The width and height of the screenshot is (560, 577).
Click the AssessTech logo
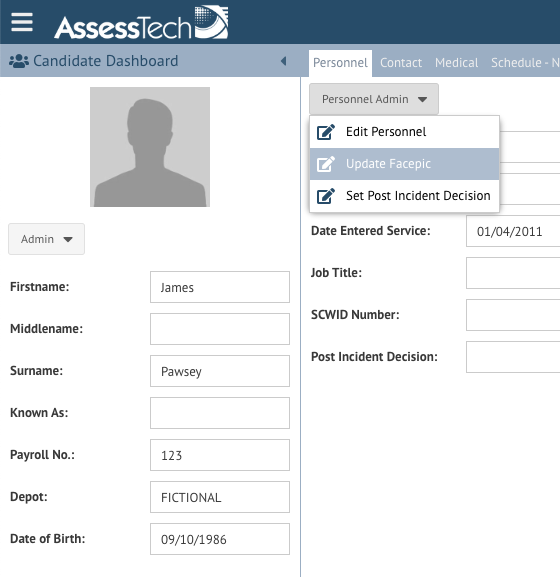(x=141, y=22)
